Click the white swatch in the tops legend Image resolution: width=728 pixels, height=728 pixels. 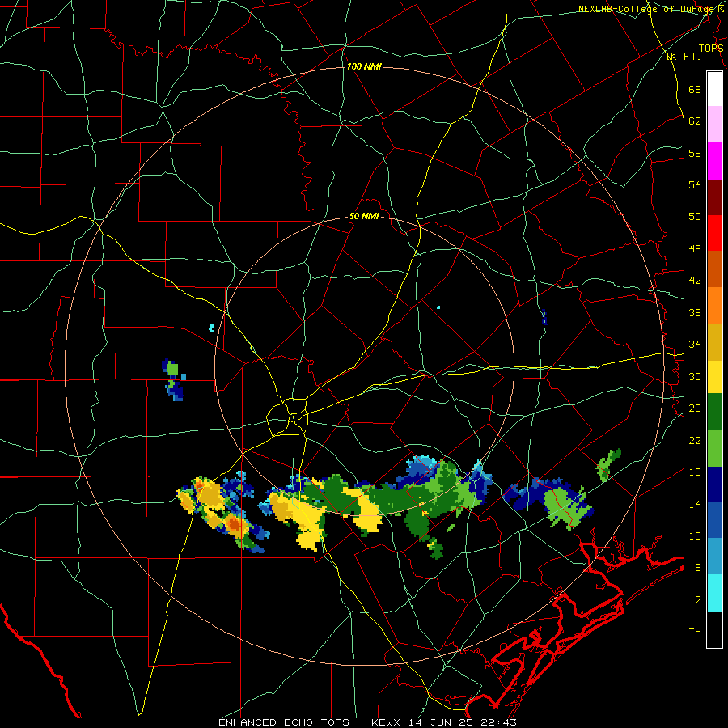click(x=714, y=89)
